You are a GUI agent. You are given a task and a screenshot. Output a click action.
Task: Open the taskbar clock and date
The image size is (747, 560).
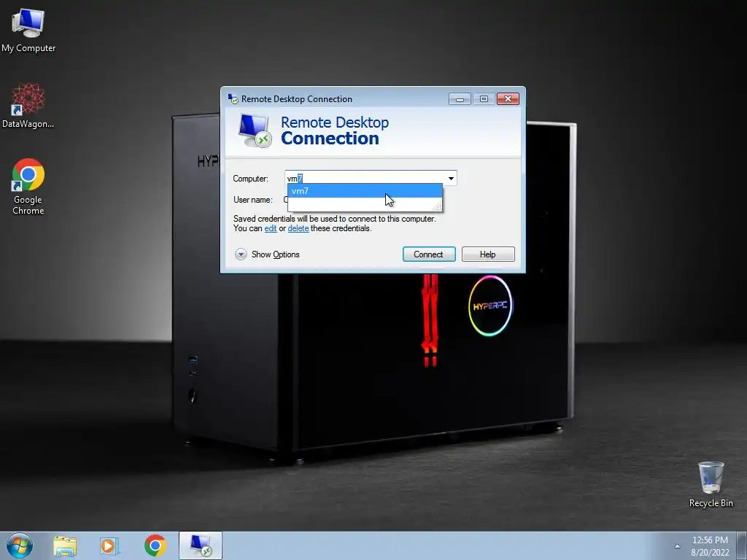coord(710,546)
